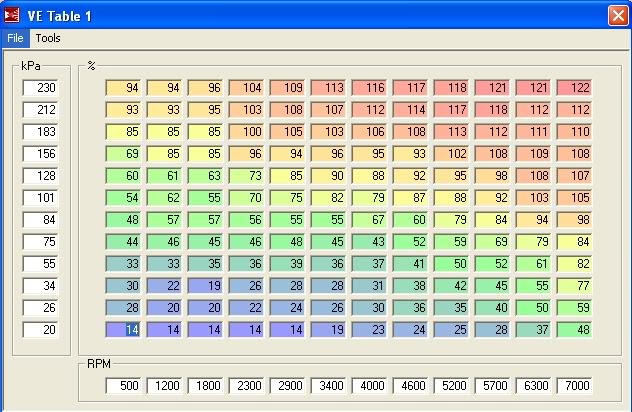Image resolution: width=632 pixels, height=412 pixels.
Task: Select VE cell 90 at 128 kPa, 3400 RPM
Action: click(328, 176)
